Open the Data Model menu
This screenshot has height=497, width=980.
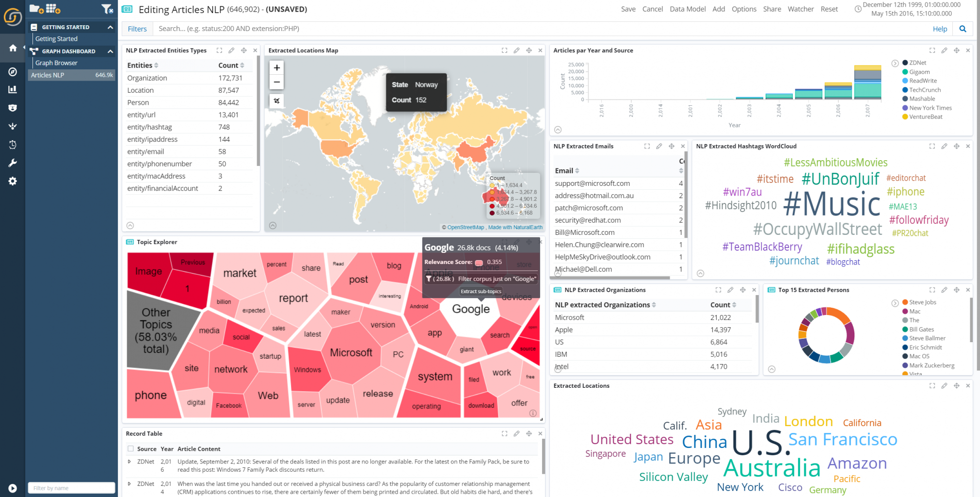click(x=688, y=9)
